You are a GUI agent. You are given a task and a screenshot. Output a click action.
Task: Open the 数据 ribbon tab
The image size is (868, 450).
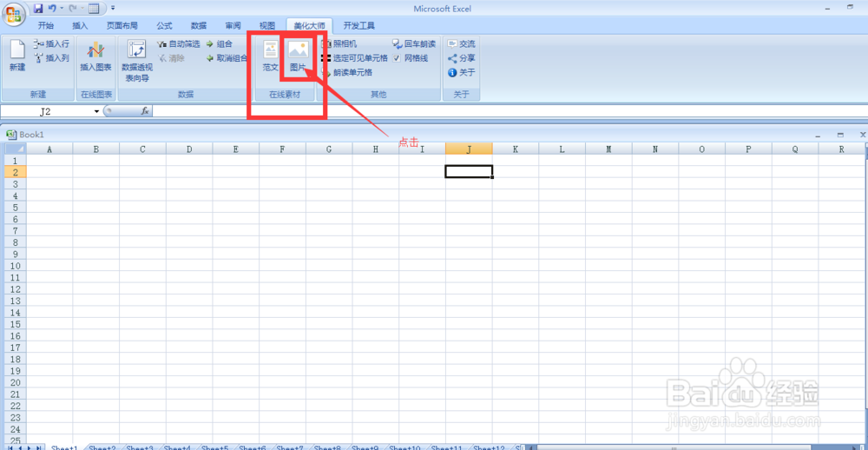[x=199, y=25]
